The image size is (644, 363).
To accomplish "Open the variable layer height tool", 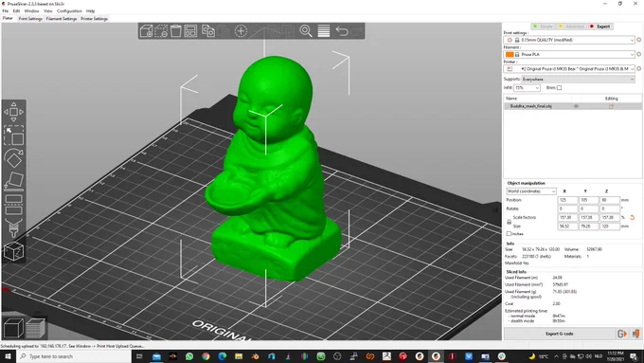I will tap(324, 31).
